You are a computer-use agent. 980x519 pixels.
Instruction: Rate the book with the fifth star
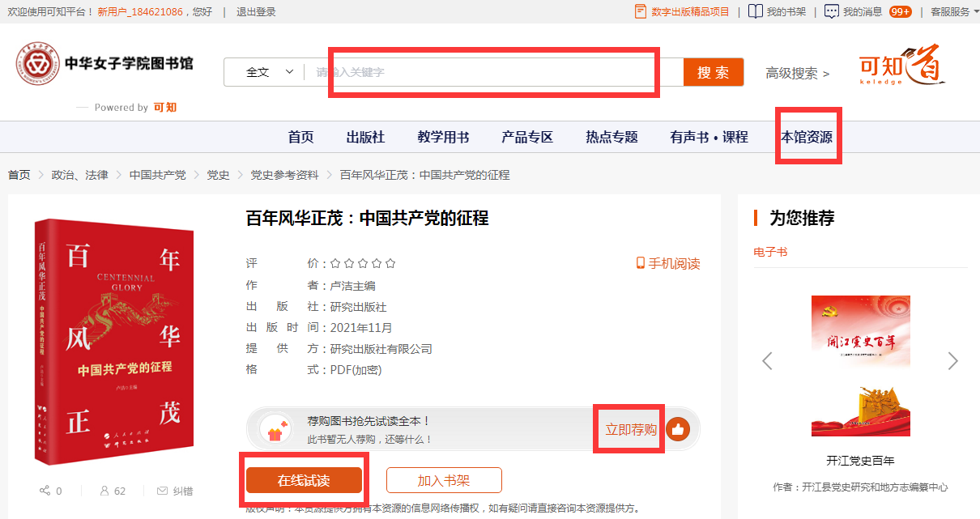pos(390,264)
